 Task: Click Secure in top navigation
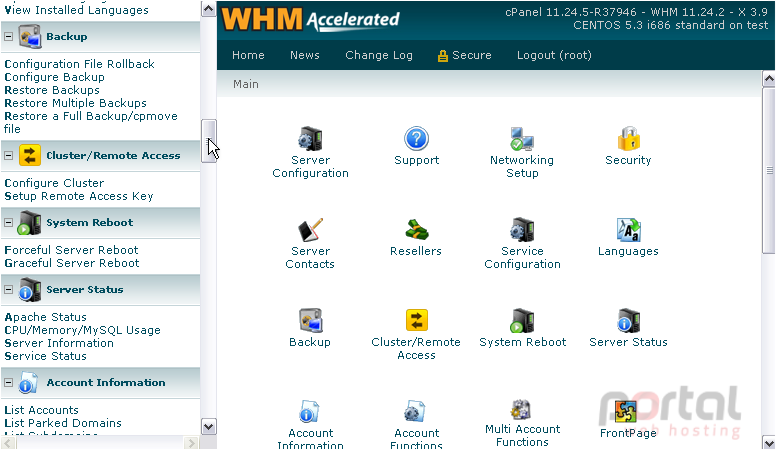point(465,55)
